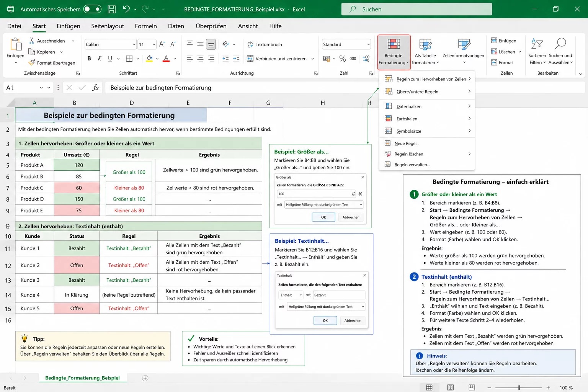Click the Textumbruch wrap text icon

[x=250, y=44]
